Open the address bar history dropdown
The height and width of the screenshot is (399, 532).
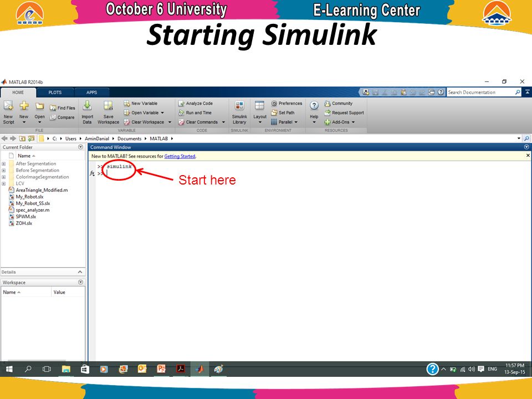519,139
